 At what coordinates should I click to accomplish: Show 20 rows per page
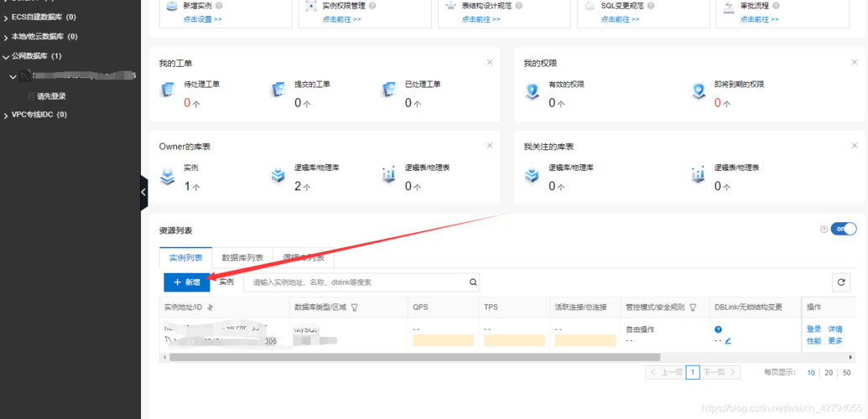[x=829, y=373]
